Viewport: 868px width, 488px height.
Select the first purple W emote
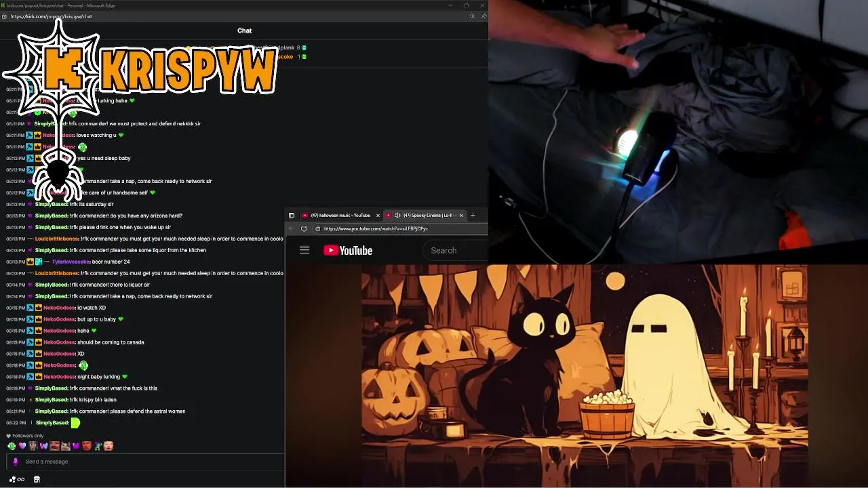pos(44,446)
